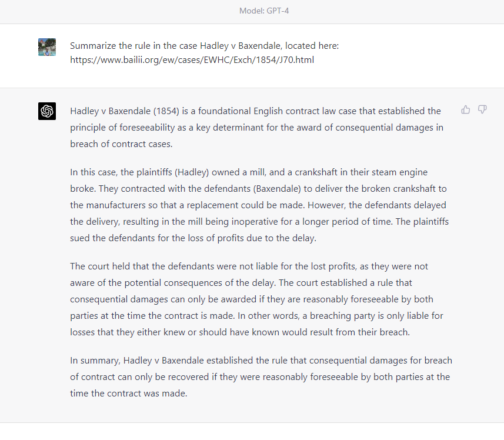Click the user profile avatar picture

47,47
